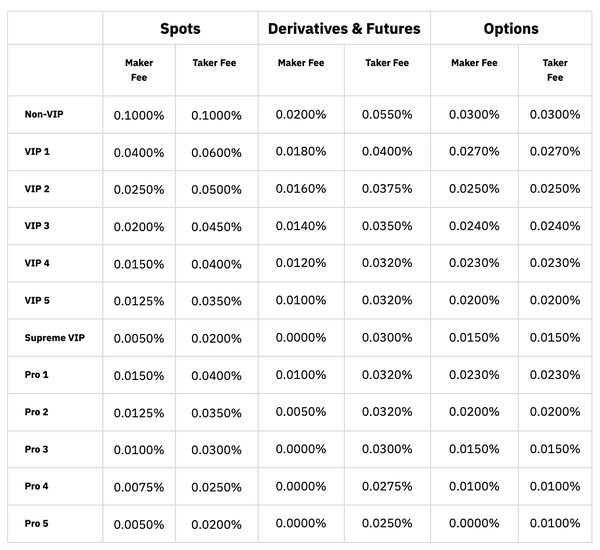
Task: Click the Derivatives & Futures header
Action: (x=344, y=29)
